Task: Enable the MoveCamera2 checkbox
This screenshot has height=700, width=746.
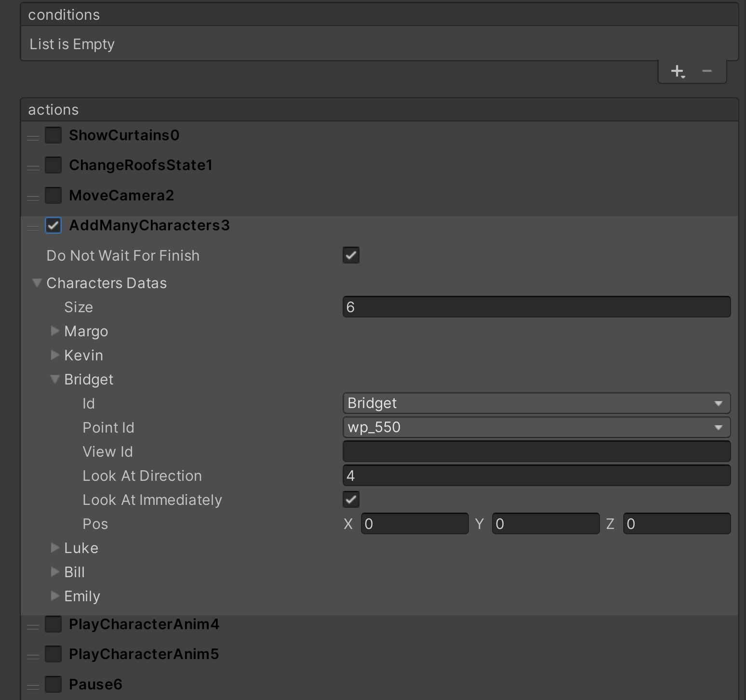Action: pos(53,195)
